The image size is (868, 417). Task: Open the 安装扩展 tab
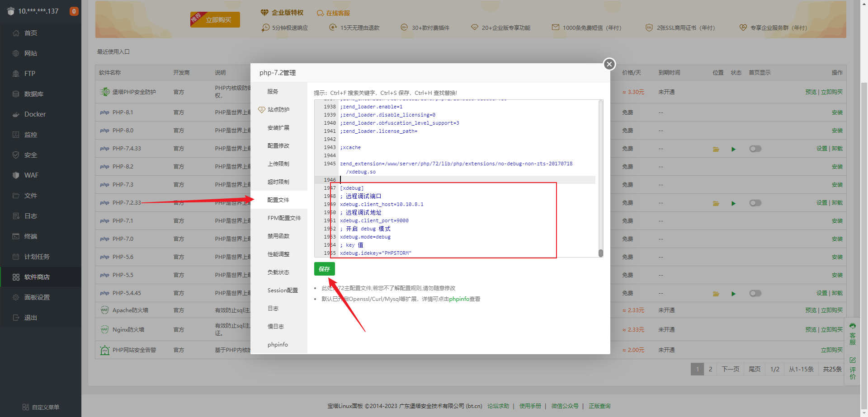coord(279,127)
